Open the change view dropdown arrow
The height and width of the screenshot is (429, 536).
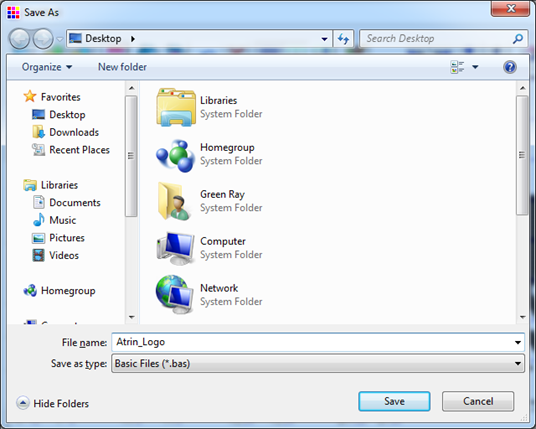475,67
